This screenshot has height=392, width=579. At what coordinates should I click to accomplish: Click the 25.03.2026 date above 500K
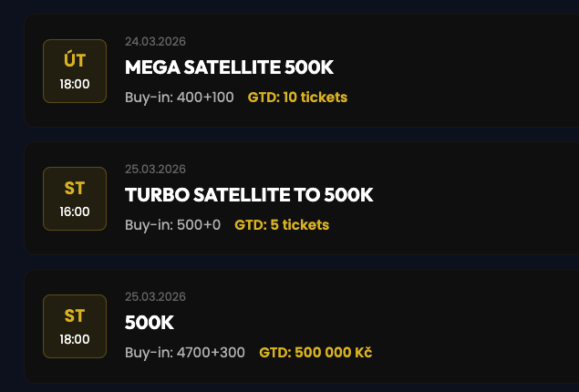(155, 297)
